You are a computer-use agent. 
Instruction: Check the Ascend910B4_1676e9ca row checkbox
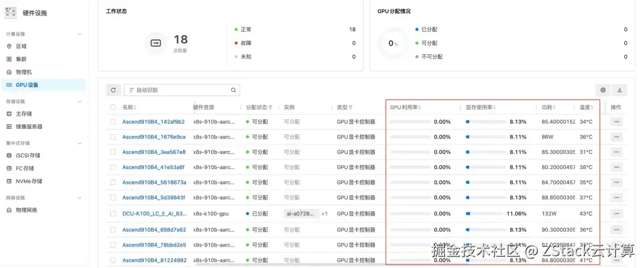pos(113,137)
